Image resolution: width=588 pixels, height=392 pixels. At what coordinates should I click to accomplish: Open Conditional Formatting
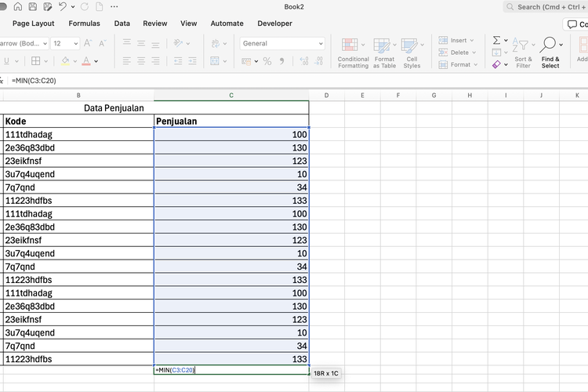click(x=353, y=53)
